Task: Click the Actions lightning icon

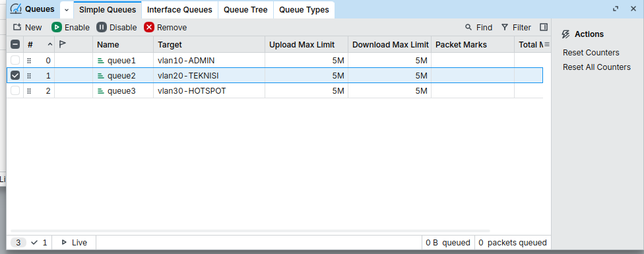Action: [565, 34]
